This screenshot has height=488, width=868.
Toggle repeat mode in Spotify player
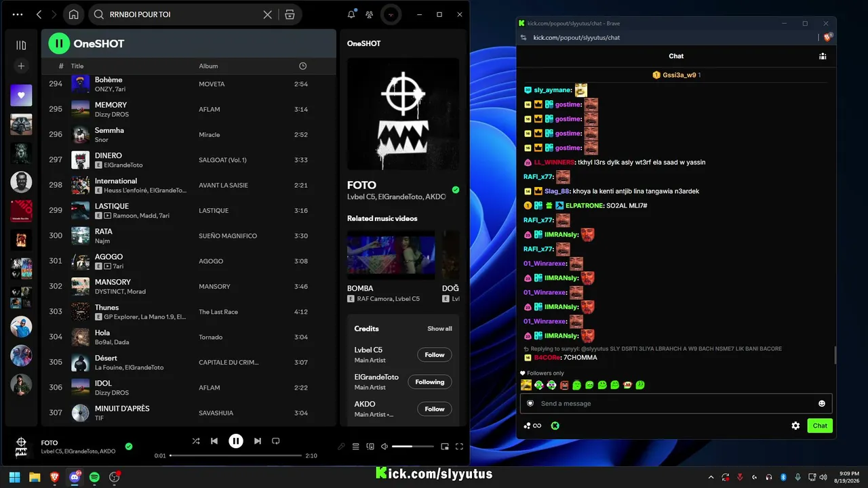click(275, 441)
